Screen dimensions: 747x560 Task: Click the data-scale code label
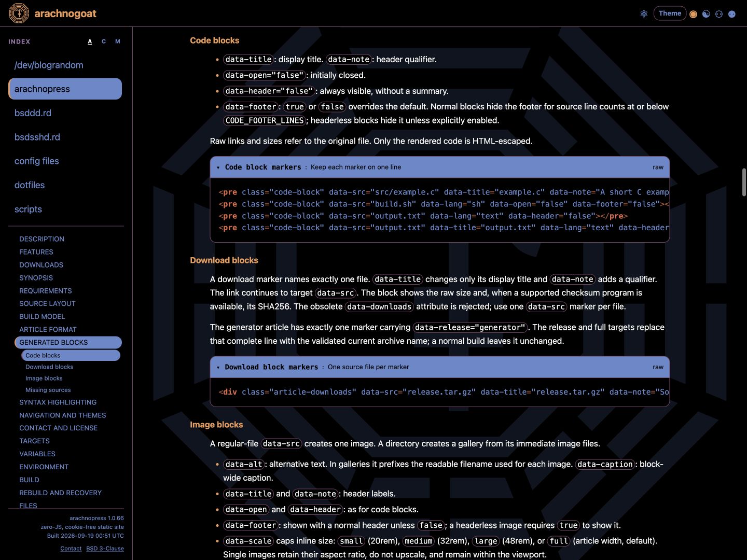pyautogui.click(x=248, y=541)
